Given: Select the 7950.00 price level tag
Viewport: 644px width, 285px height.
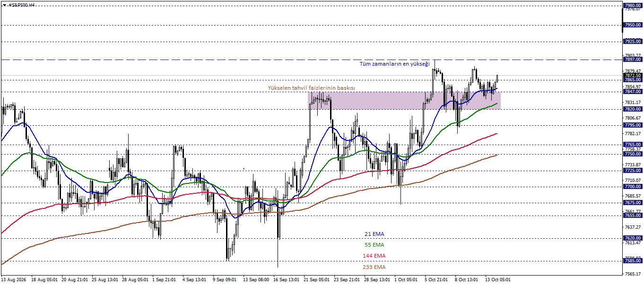Looking at the screenshot, I should coord(633,25).
